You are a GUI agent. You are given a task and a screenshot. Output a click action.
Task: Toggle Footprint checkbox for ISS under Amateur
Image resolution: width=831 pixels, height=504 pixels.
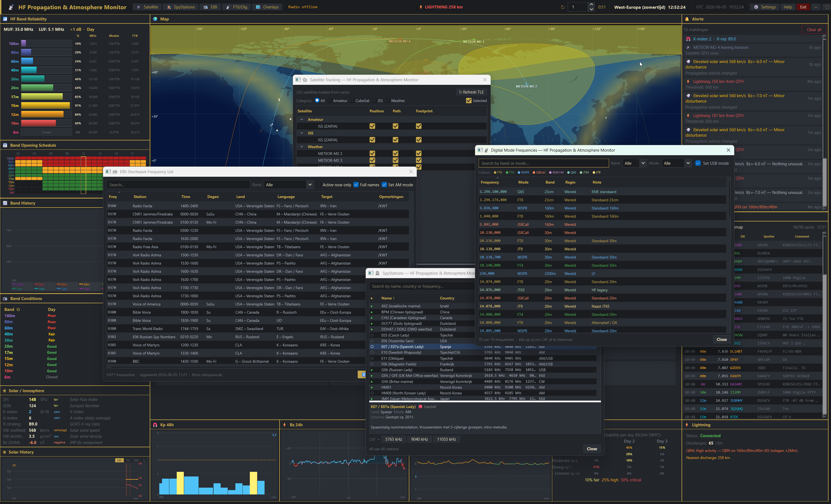pos(419,126)
